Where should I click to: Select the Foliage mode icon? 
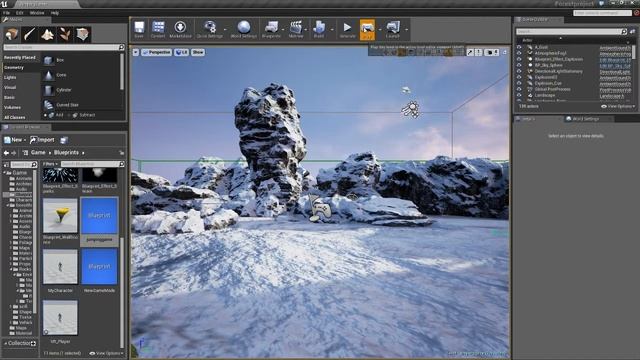point(65,34)
